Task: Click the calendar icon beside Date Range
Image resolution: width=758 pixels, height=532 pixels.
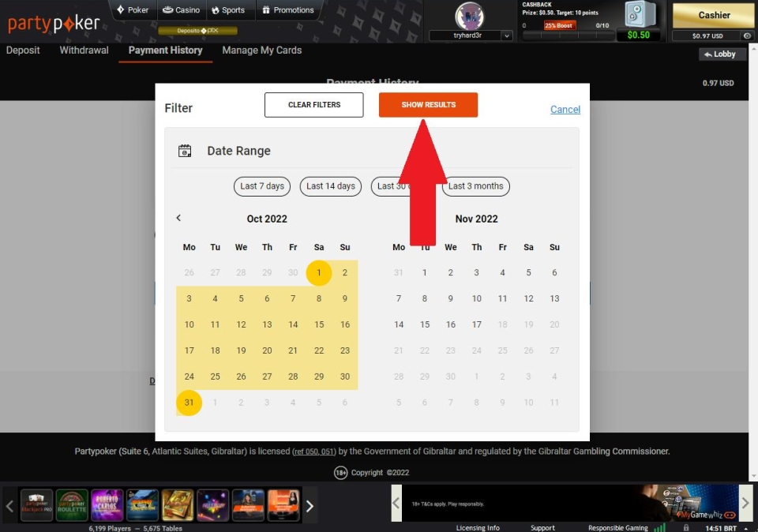Action: point(185,151)
